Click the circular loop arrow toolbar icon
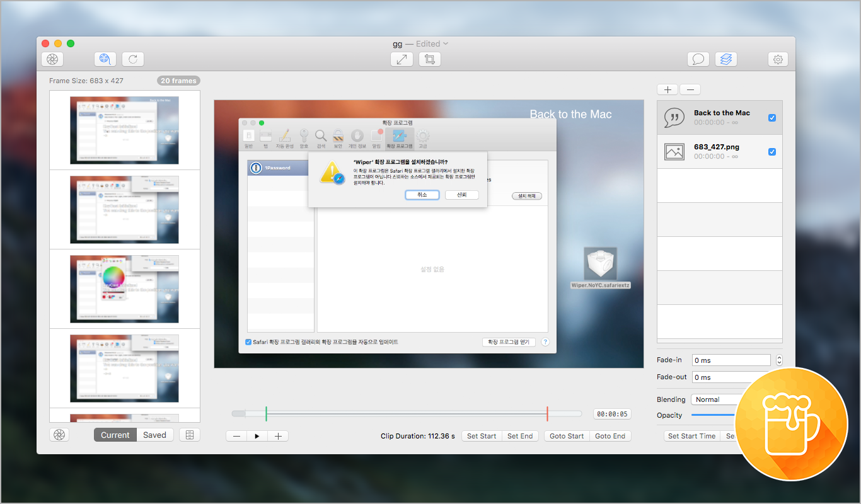 point(133,59)
